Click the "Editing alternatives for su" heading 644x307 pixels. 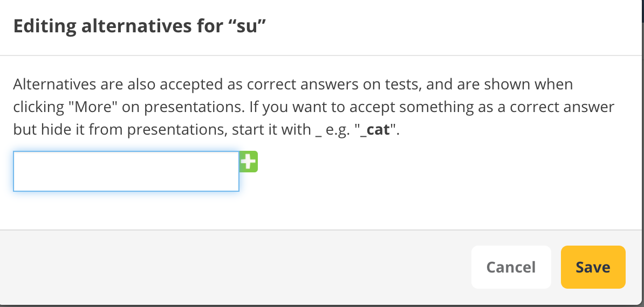pyautogui.click(x=140, y=26)
